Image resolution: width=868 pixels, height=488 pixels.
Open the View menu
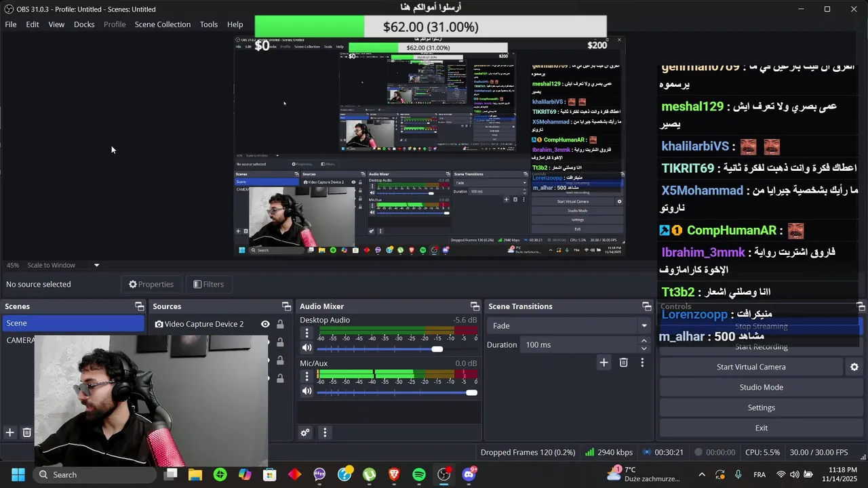pyautogui.click(x=56, y=24)
